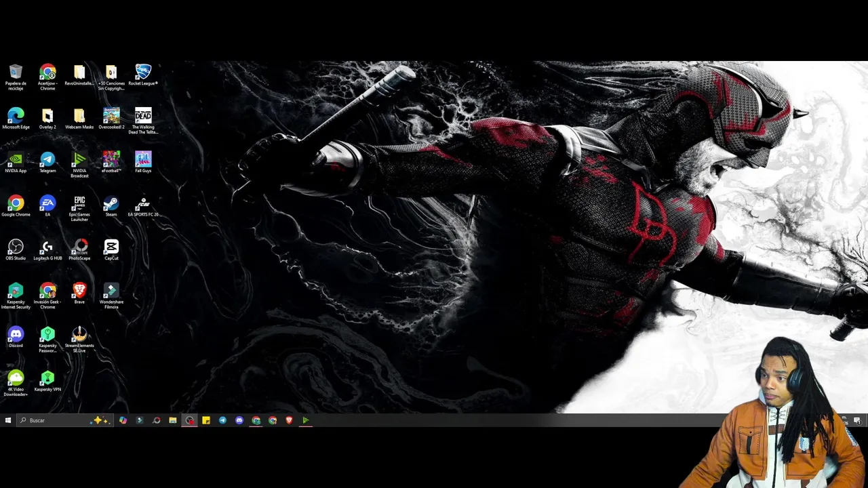Image resolution: width=868 pixels, height=488 pixels.
Task: Select the Discord shortcut on the desktop
Action: (16, 338)
